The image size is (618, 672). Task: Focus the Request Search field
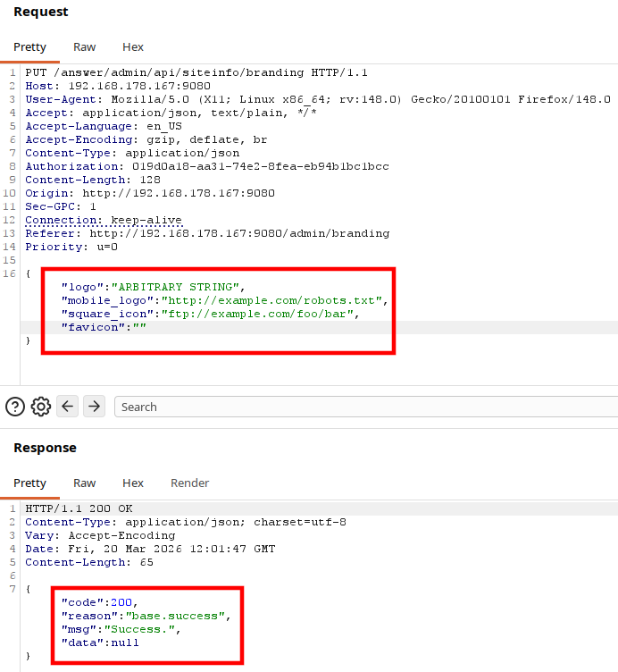[366, 407]
